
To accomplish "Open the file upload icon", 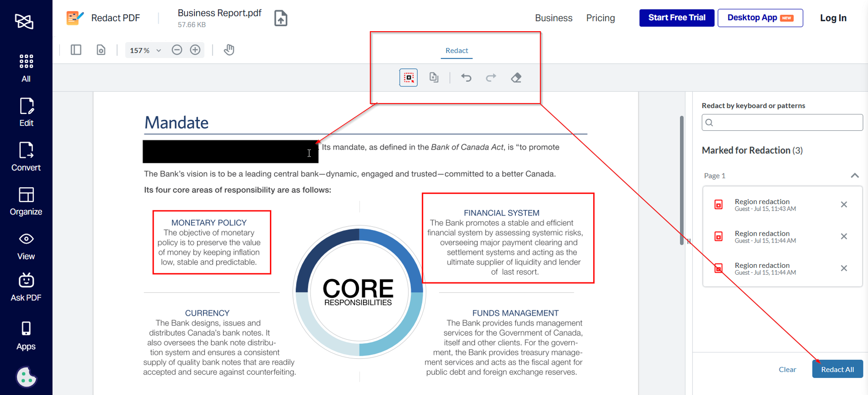I will [x=281, y=18].
